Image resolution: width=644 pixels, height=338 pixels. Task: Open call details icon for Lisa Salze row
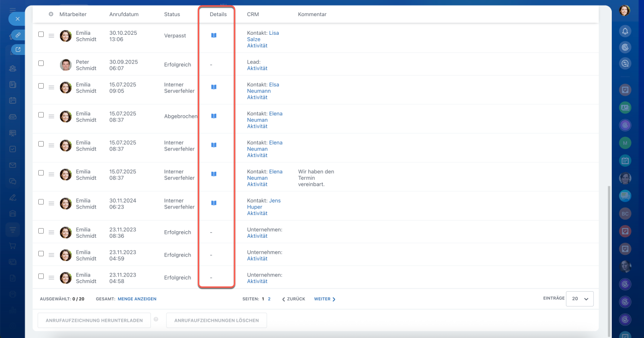[x=214, y=35]
